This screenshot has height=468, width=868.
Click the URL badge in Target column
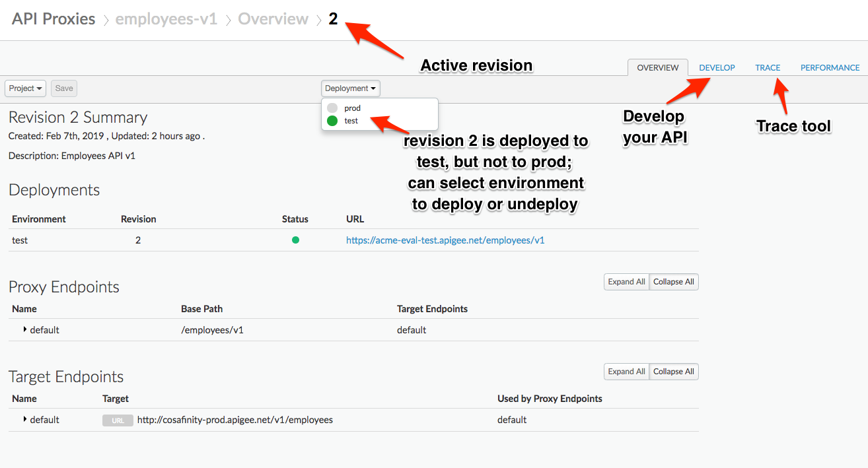click(x=118, y=420)
